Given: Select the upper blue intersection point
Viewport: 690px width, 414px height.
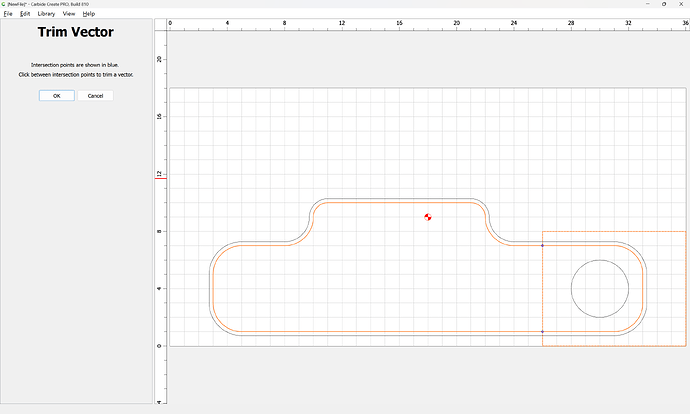Looking at the screenshot, I should pos(542,245).
